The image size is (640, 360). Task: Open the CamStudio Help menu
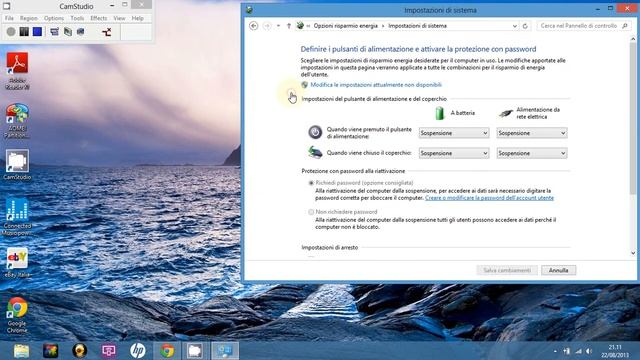[138, 18]
